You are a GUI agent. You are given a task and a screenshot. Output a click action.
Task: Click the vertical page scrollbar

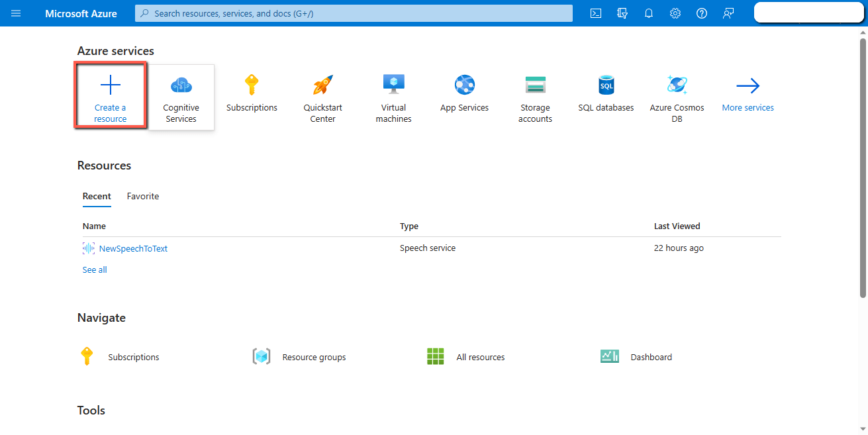pyautogui.click(x=863, y=168)
